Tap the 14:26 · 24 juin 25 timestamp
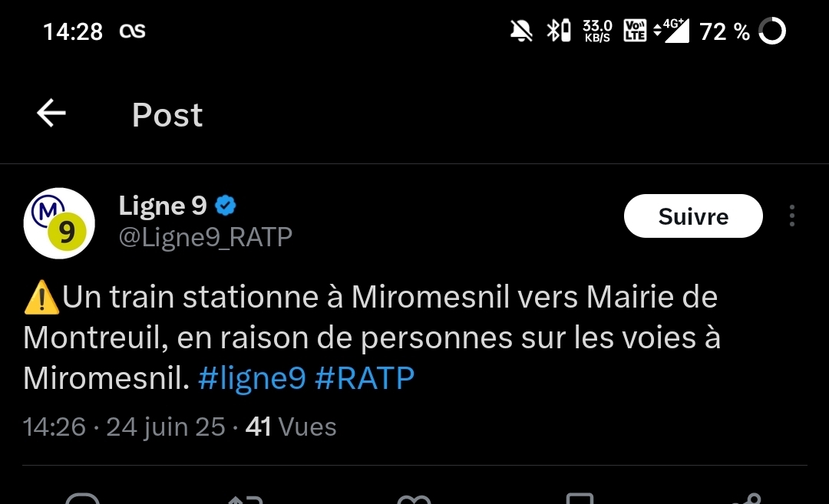 124,427
